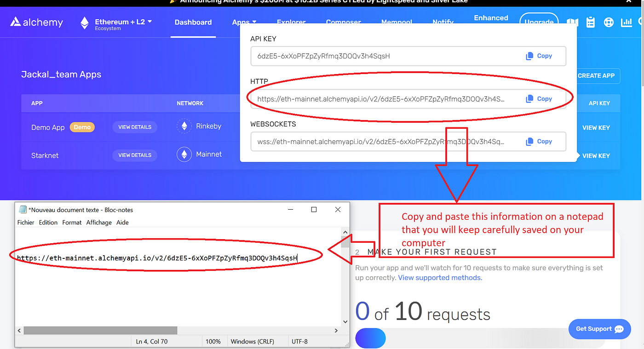The height and width of the screenshot is (349, 644).
Task: Expand the Apps dropdown menu
Action: [x=244, y=22]
